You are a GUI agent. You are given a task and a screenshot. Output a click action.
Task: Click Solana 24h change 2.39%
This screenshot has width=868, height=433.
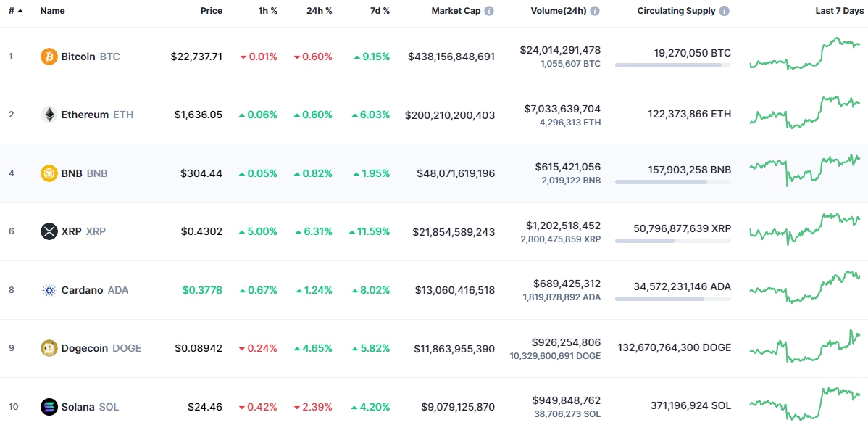pyautogui.click(x=313, y=407)
